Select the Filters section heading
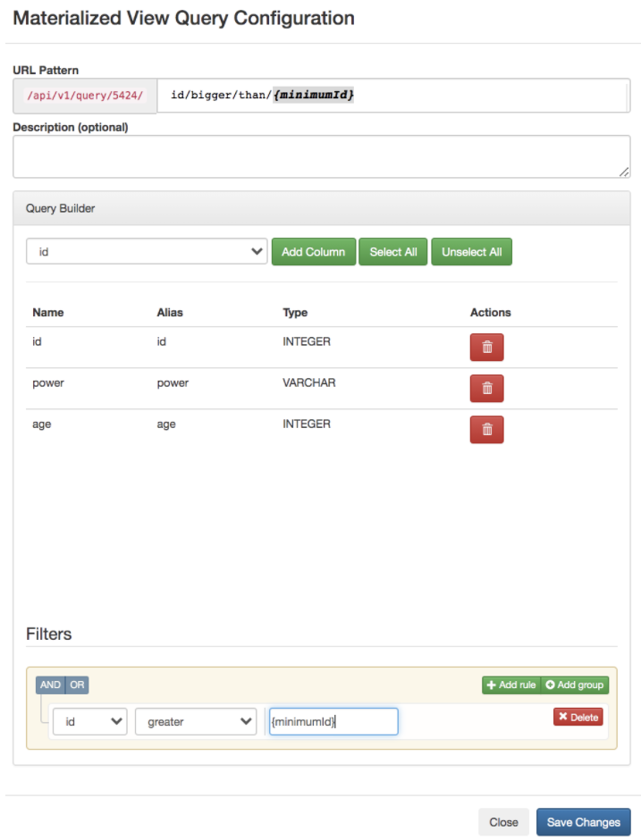The height and width of the screenshot is (840, 641). 49,634
